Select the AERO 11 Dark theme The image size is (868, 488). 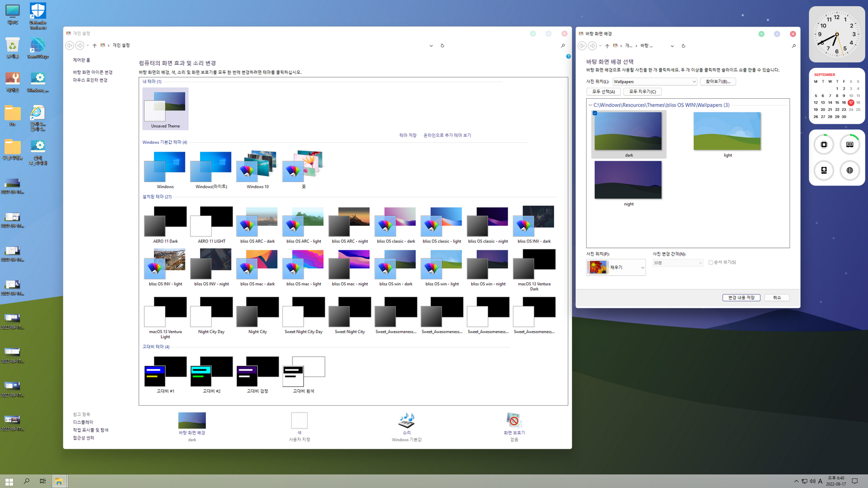pos(165,225)
